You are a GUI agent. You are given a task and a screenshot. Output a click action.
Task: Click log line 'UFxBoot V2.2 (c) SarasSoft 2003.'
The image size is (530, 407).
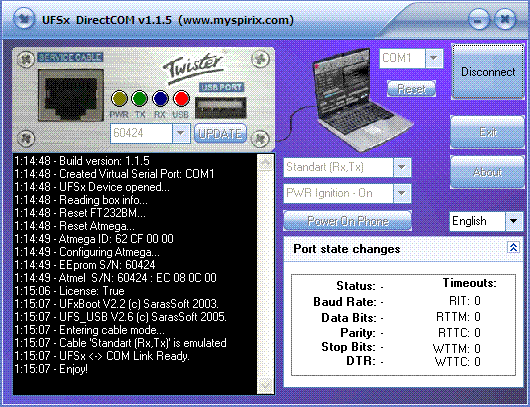(x=117, y=304)
